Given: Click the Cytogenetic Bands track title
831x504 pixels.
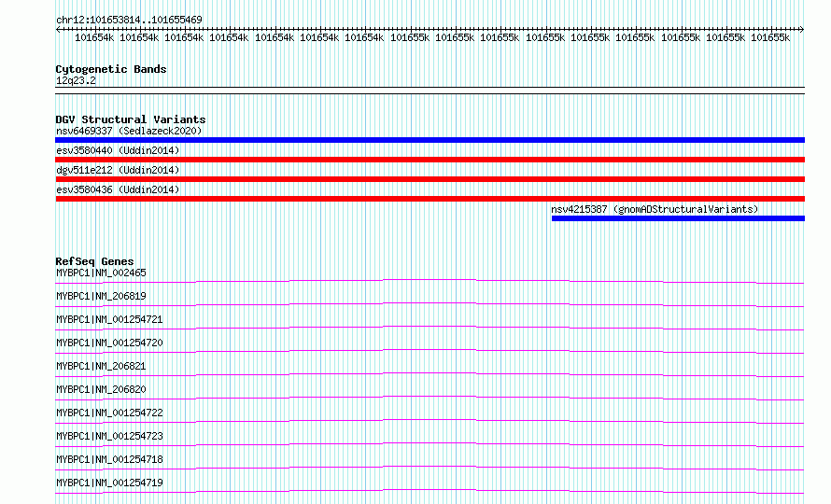Looking at the screenshot, I should pyautogui.click(x=111, y=69).
